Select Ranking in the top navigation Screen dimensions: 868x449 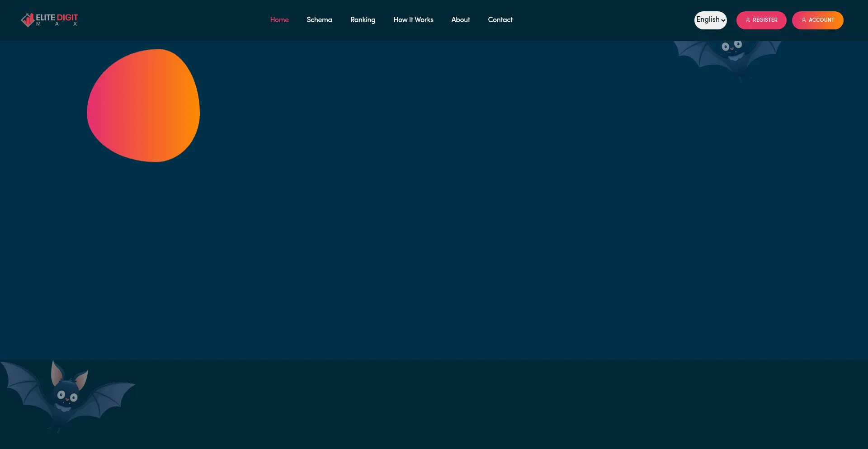coord(363,20)
